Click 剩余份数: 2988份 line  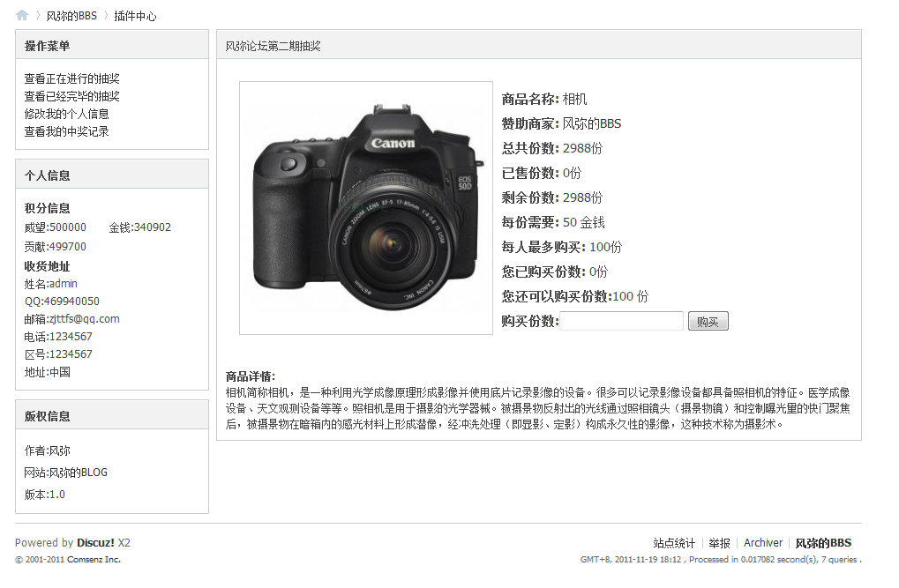(x=552, y=197)
